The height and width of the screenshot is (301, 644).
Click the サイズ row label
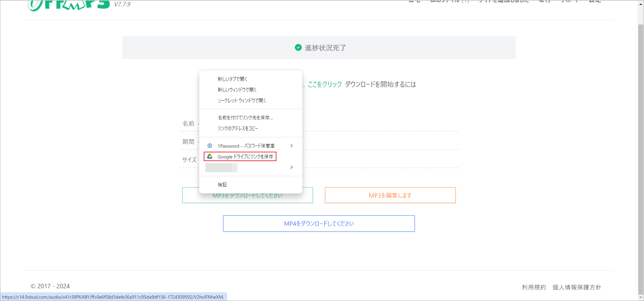pyautogui.click(x=189, y=160)
